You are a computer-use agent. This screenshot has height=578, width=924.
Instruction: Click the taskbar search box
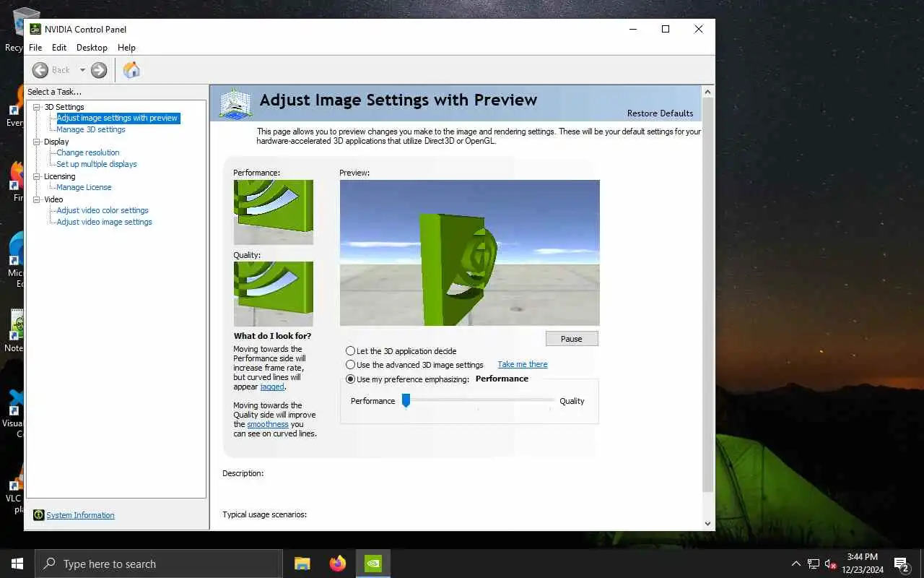(x=159, y=564)
